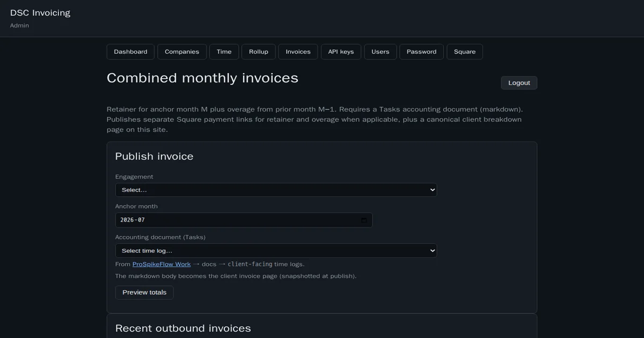Open the Password tab
This screenshot has height=338, width=644.
(x=421, y=52)
